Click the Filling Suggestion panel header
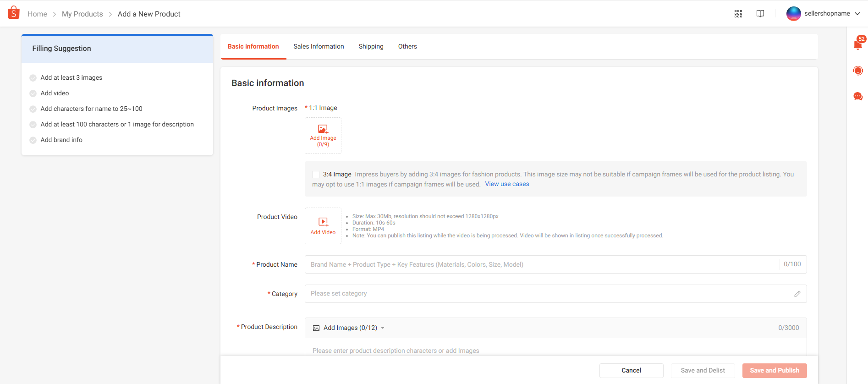The height and width of the screenshot is (384, 868). click(x=117, y=49)
